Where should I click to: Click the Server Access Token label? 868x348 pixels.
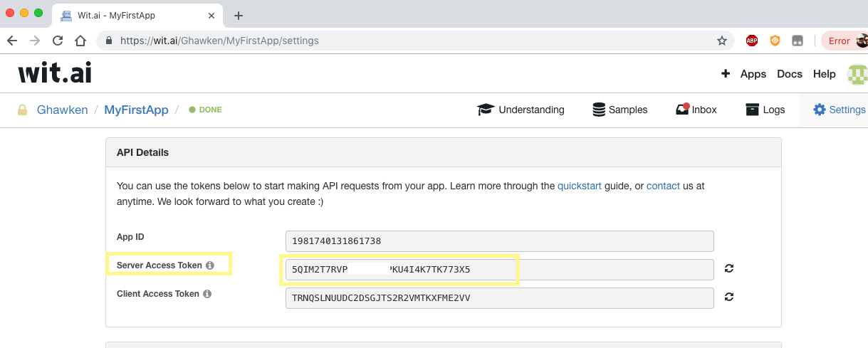[160, 265]
